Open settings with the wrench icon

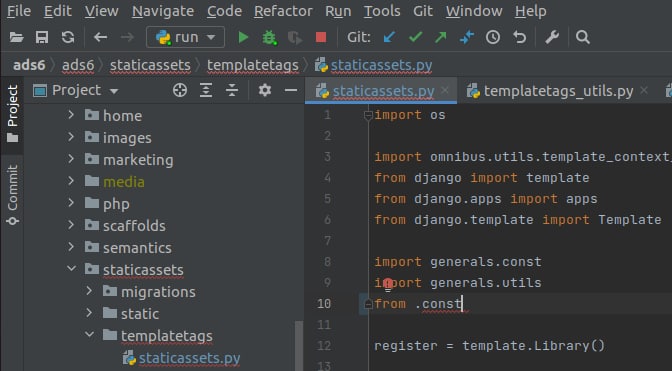point(552,37)
